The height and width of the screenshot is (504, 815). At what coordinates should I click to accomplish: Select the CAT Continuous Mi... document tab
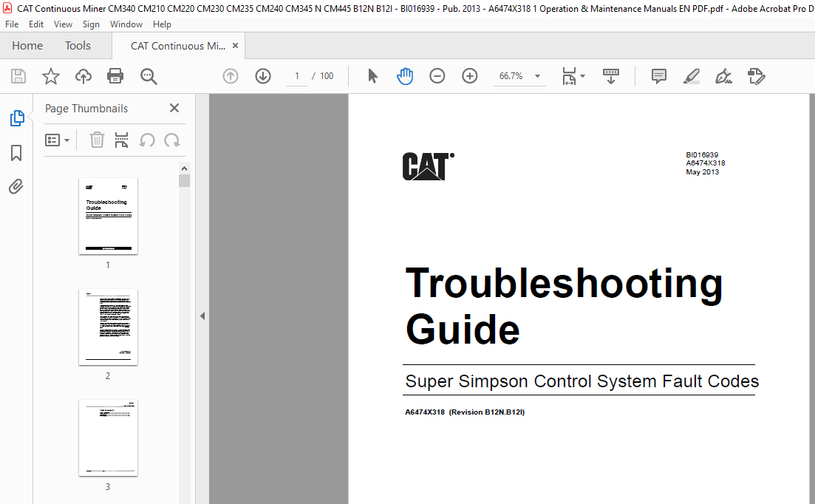coord(178,46)
